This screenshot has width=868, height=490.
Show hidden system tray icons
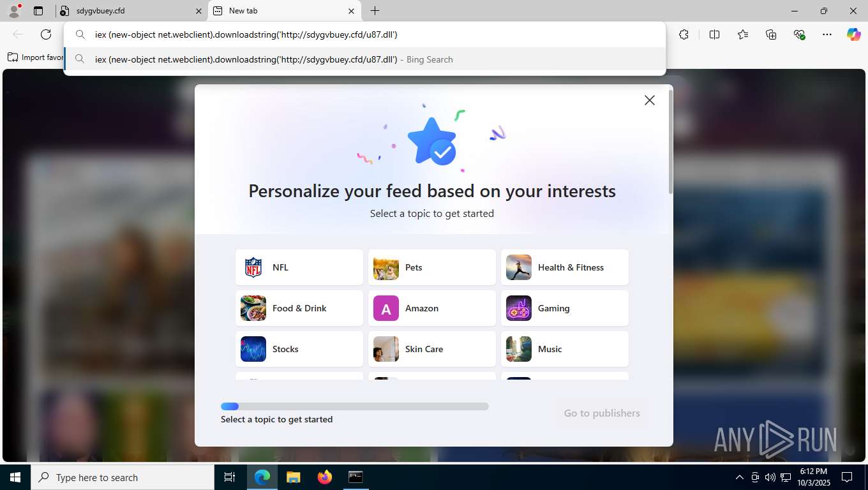click(x=740, y=477)
